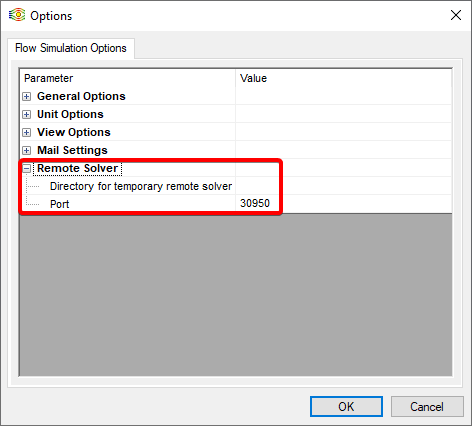The image size is (472, 426).
Task: Collapse the Remote Solver node
Action: click(26, 169)
